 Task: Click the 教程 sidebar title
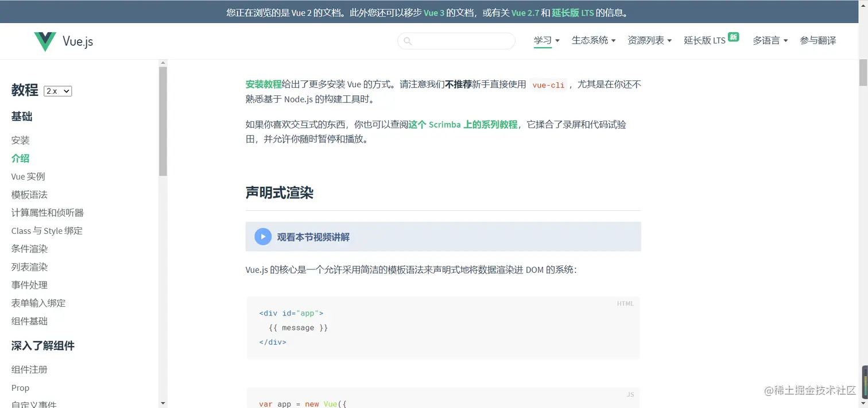click(25, 90)
